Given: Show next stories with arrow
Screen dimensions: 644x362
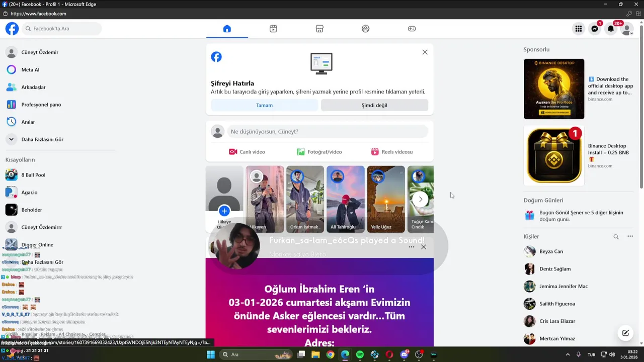Looking at the screenshot, I should pos(420,199).
